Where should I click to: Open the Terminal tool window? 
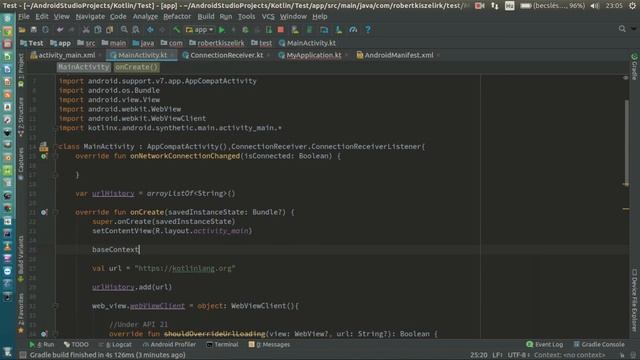(222, 344)
